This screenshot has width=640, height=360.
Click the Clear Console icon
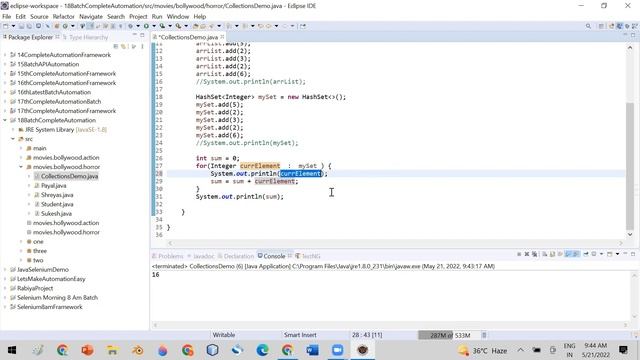(544, 254)
